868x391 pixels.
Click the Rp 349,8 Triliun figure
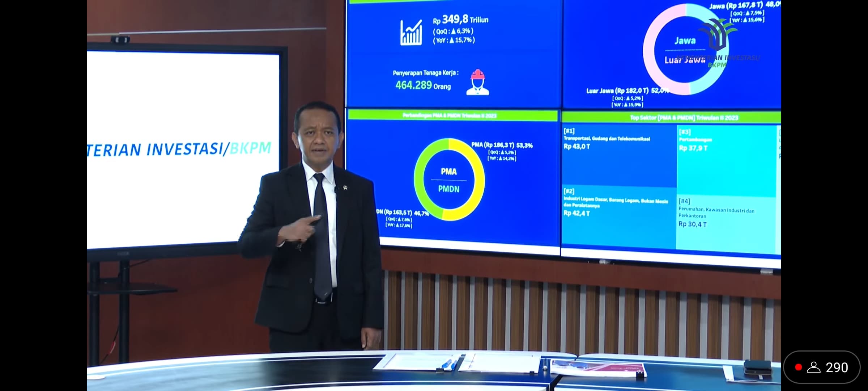click(x=459, y=20)
